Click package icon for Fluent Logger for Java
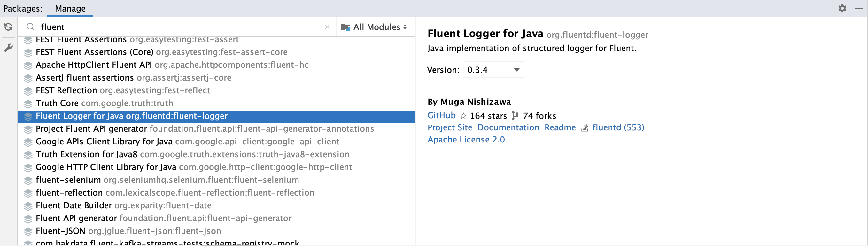 (x=28, y=116)
